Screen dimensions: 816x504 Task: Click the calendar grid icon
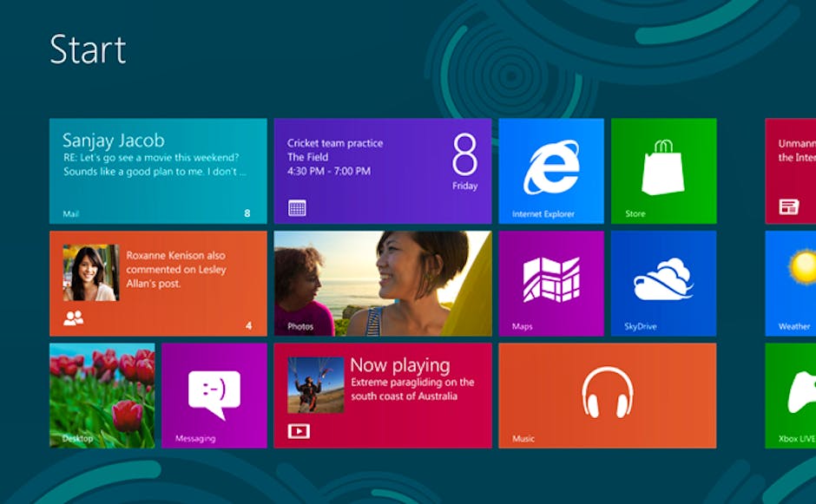point(297,208)
